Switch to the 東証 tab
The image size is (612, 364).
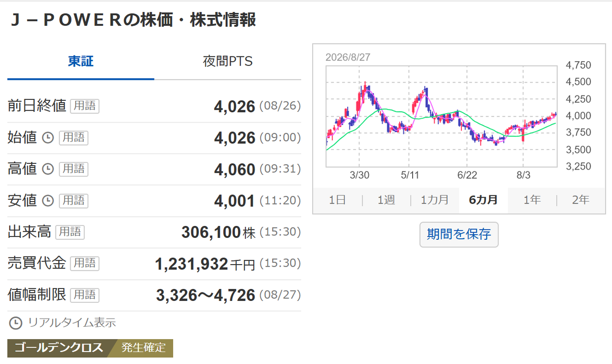(81, 62)
